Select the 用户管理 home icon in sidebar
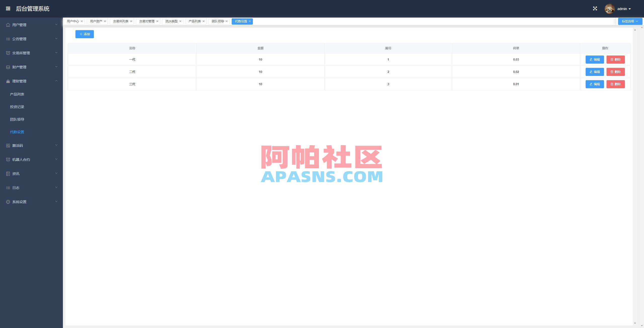Screen dimensions: 644x328 [7, 25]
